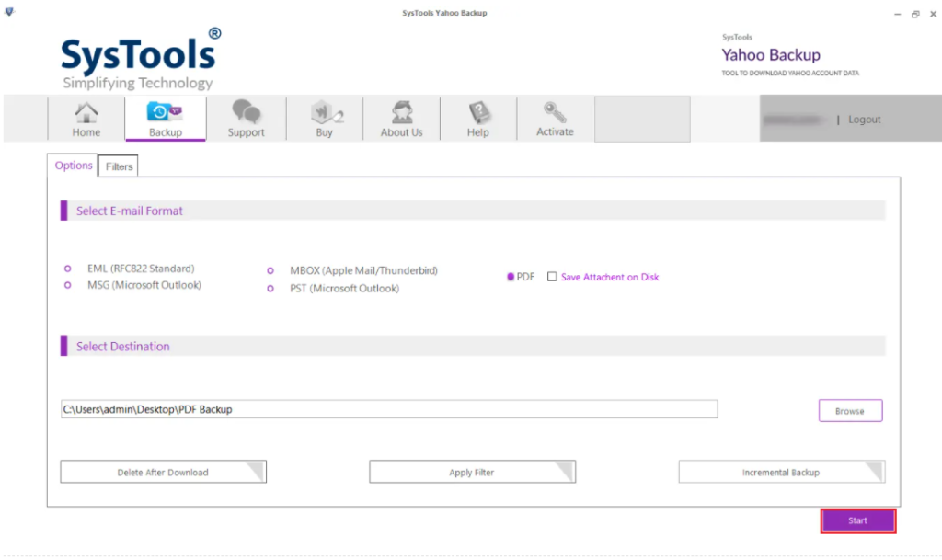The width and height of the screenshot is (942, 560).
Task: Click the Yahoo Backup product title
Action: (771, 55)
